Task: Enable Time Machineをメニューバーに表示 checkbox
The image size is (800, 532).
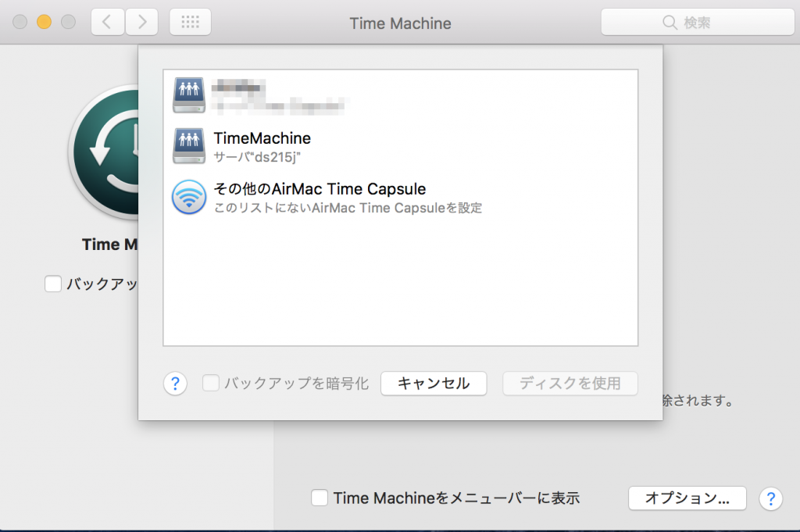Action: pyautogui.click(x=320, y=498)
